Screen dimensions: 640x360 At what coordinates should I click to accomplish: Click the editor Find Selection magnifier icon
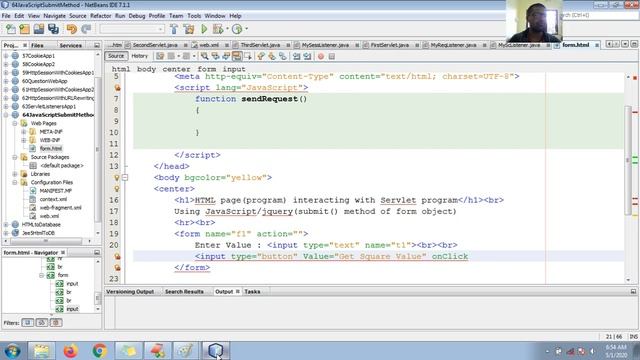pos(204,56)
